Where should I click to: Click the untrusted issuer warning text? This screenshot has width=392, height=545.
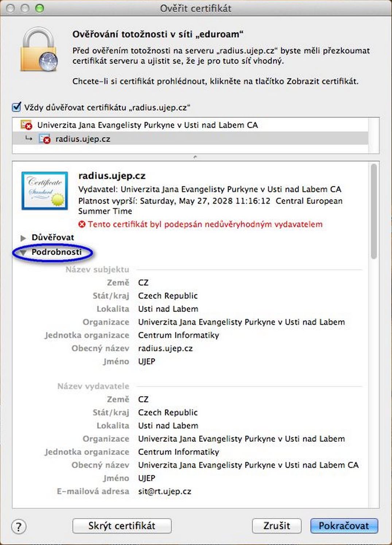(205, 224)
